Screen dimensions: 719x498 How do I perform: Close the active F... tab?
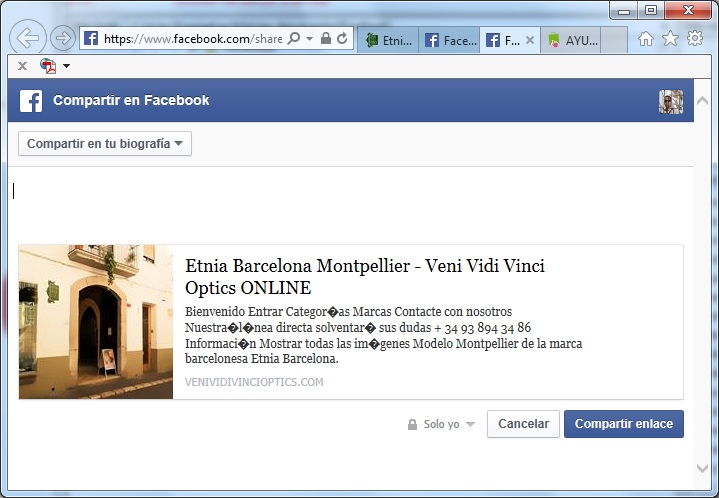pos(530,40)
